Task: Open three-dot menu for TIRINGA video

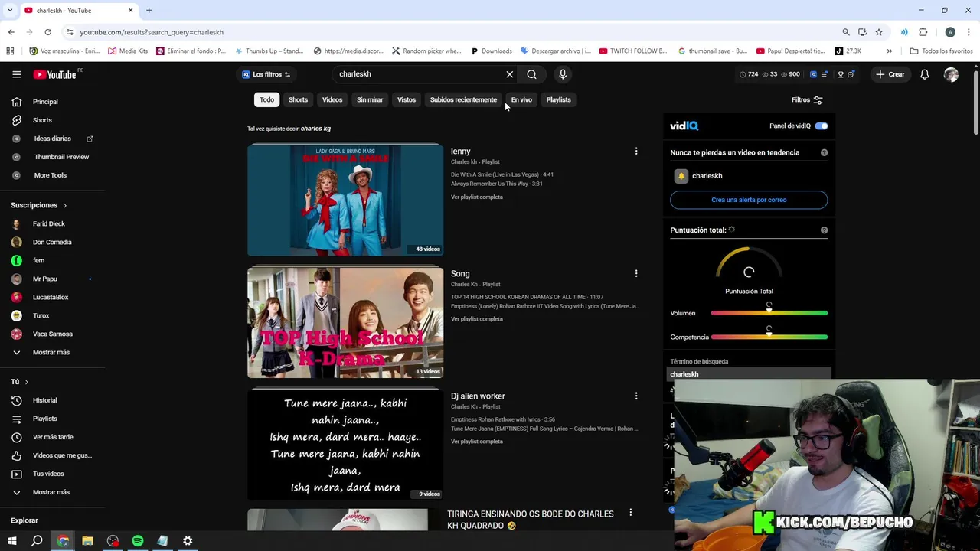Action: (x=630, y=513)
